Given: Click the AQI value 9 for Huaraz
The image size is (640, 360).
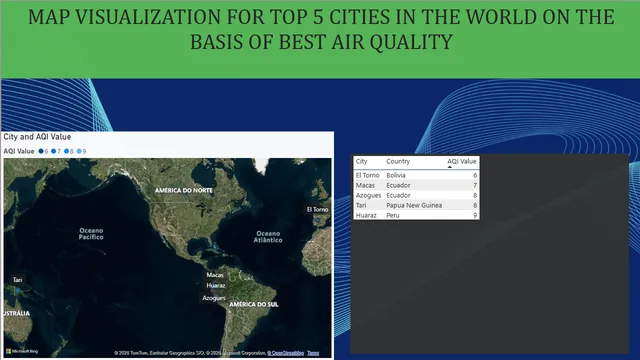Looking at the screenshot, I should 475,215.
